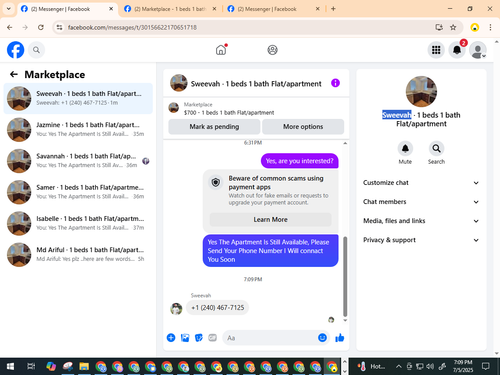This screenshot has height=375, width=500.
Task: Open more actions plus icon in composer
Action: click(x=171, y=338)
